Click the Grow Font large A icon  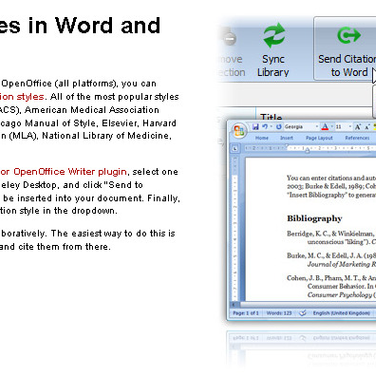tap(357, 127)
